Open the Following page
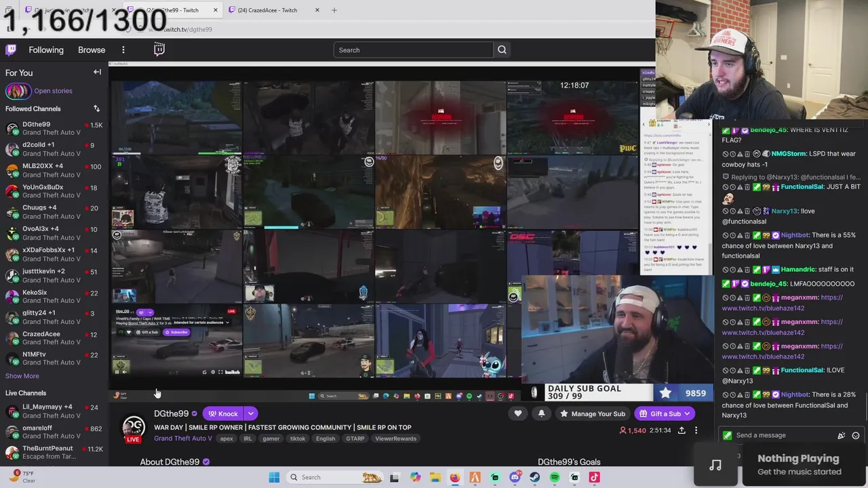Viewport: 868px width, 488px height. (x=46, y=49)
